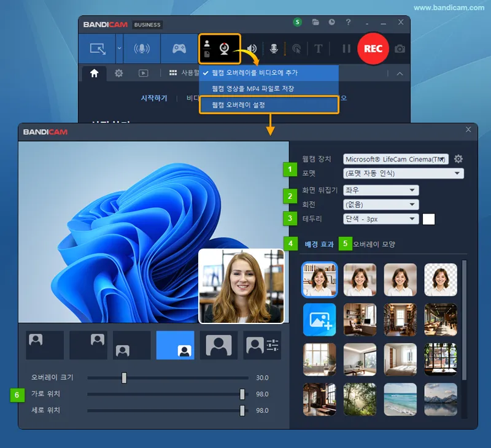Select original background thumbnail with bookshelf
Screen dimensions: 491x448
319,280
